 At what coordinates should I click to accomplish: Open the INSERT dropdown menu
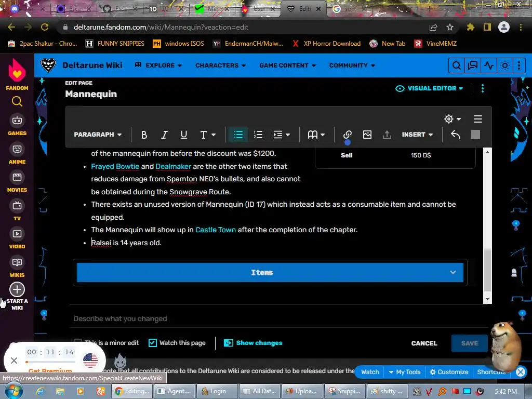tap(417, 135)
